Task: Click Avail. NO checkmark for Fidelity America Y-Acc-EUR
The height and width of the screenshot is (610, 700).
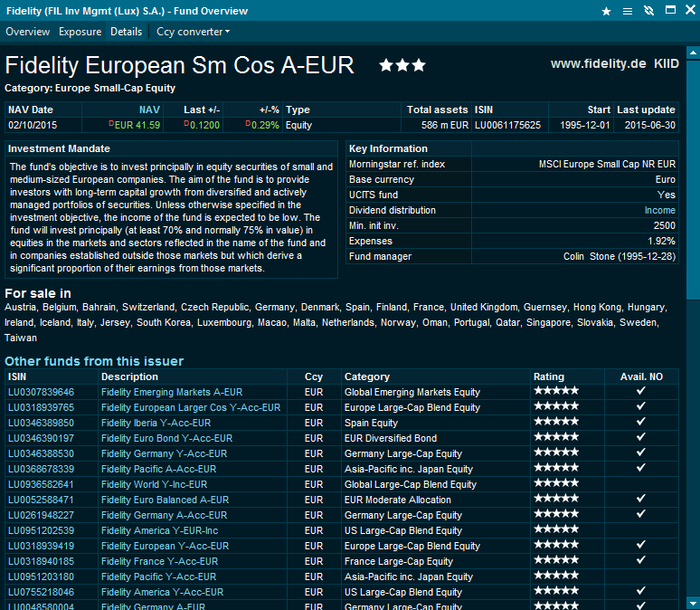Action: pyautogui.click(x=641, y=591)
